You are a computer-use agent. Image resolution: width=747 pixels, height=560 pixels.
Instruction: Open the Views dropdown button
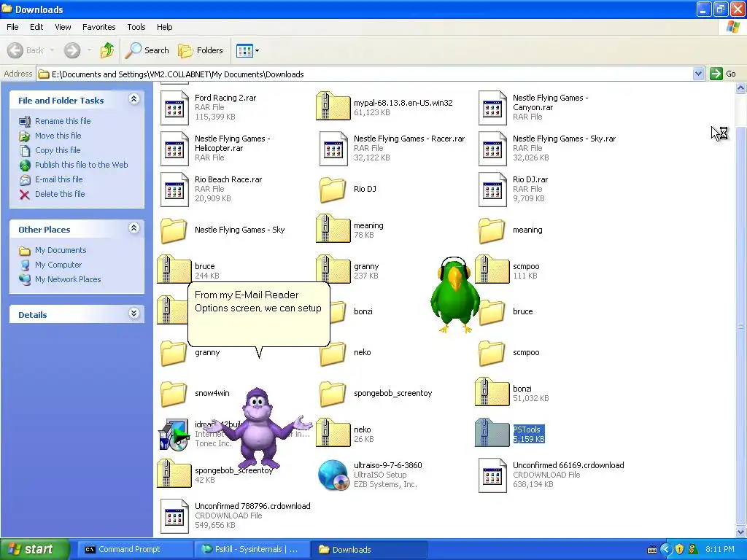click(248, 50)
